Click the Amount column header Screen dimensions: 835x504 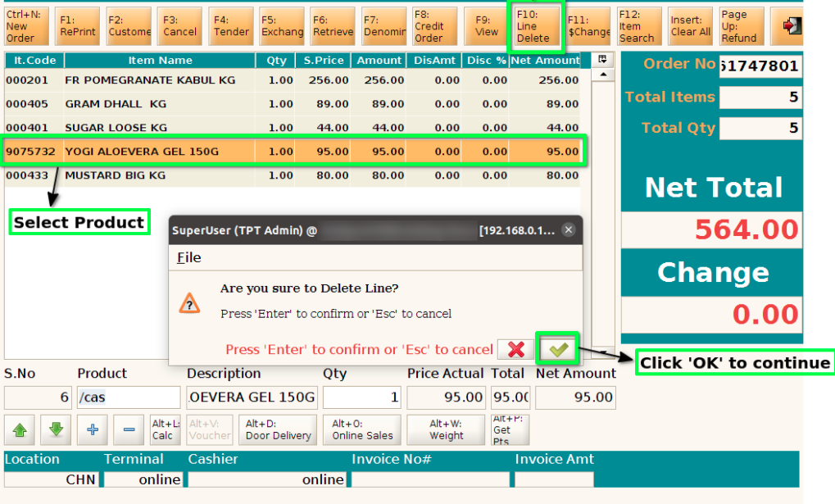click(379, 60)
